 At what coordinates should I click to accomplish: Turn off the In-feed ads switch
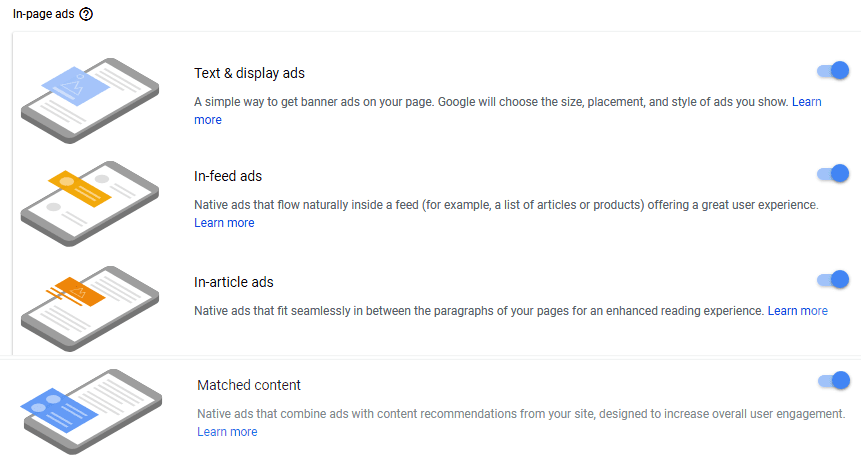coord(833,174)
